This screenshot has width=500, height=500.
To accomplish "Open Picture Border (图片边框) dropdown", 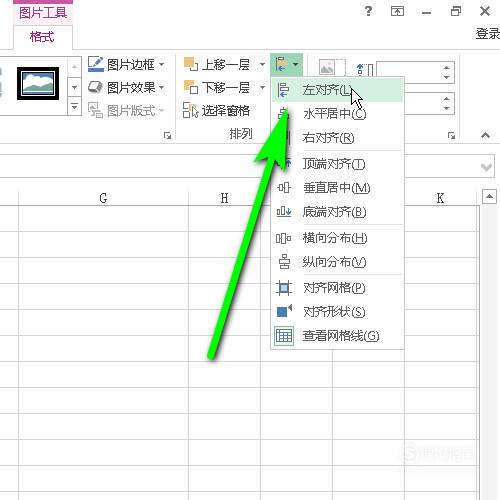I will point(126,64).
